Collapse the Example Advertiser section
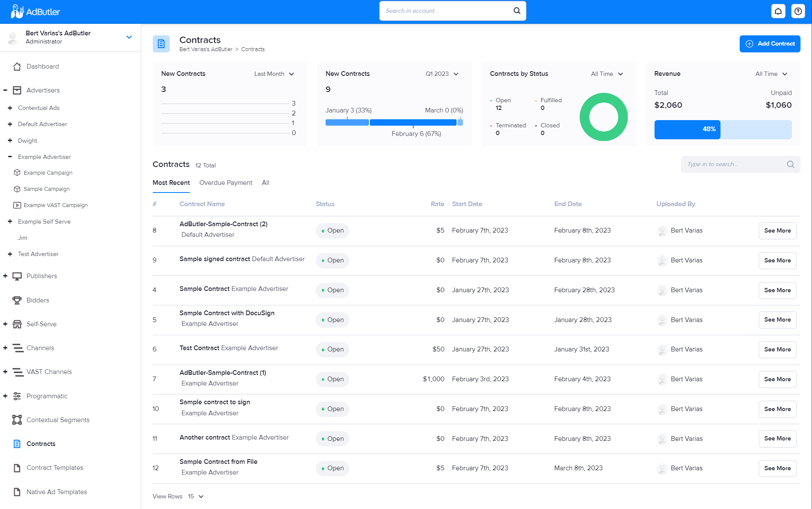 tap(9, 157)
